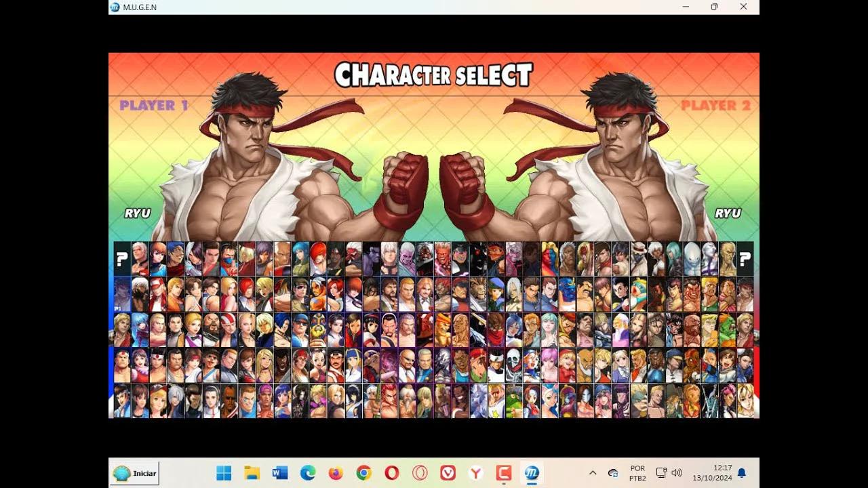
Task: Select Kula with light blue hair
Action: click(x=140, y=329)
